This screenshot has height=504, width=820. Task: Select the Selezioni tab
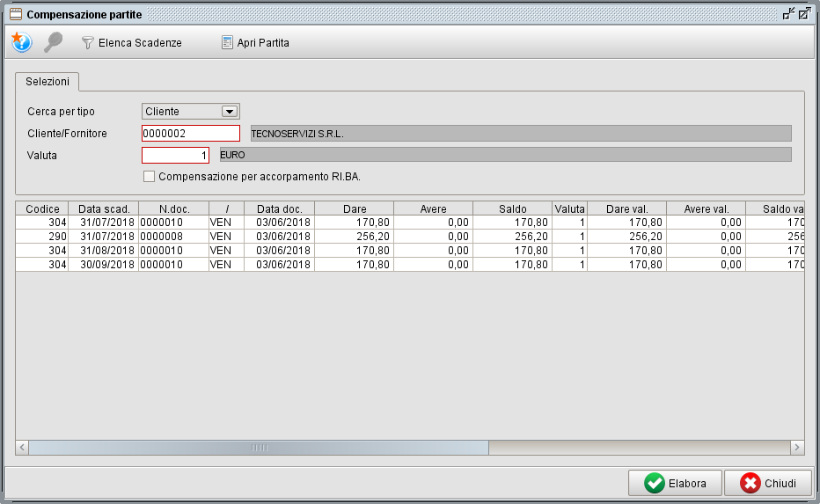(x=48, y=81)
